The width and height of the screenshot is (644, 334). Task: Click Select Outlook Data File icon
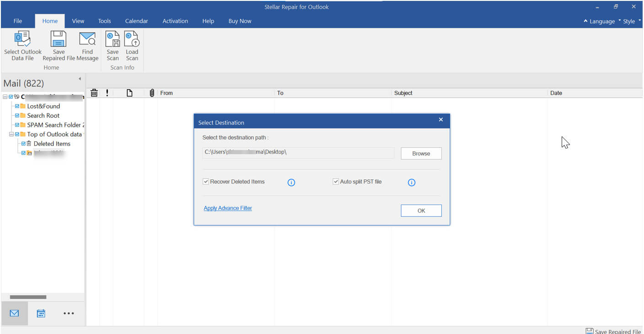coord(22,39)
